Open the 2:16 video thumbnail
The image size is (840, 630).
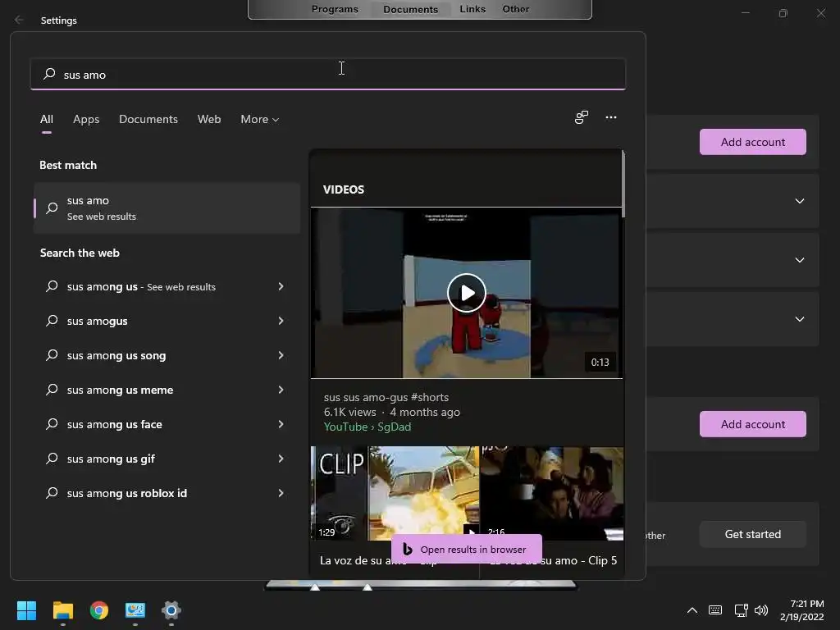[x=552, y=493]
